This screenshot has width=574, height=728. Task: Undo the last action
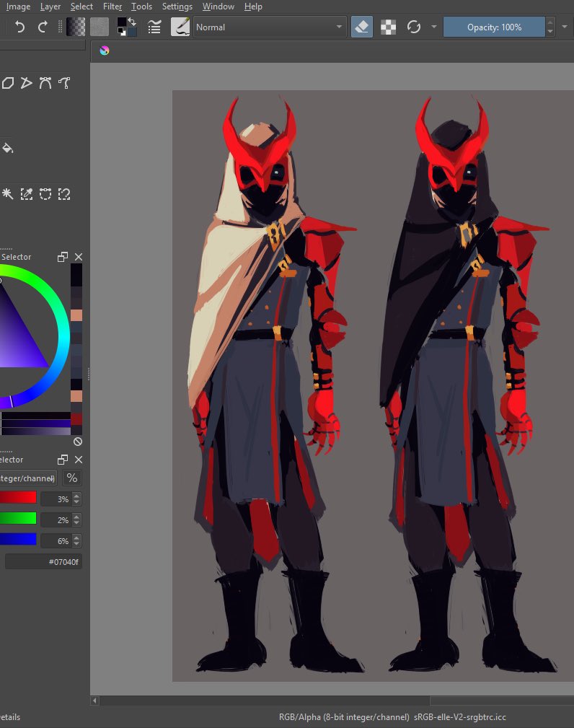click(x=19, y=27)
